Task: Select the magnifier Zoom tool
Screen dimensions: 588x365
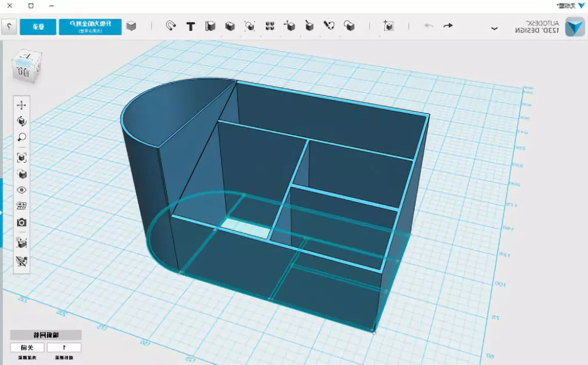Action: click(21, 137)
